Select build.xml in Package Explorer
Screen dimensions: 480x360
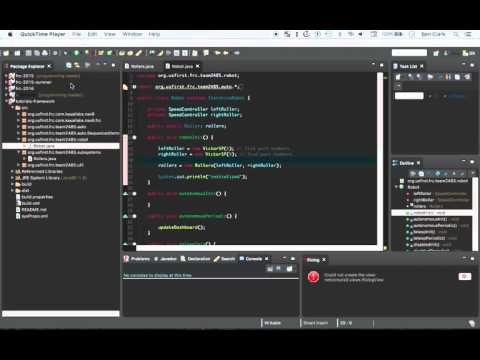pyautogui.click(x=28, y=203)
